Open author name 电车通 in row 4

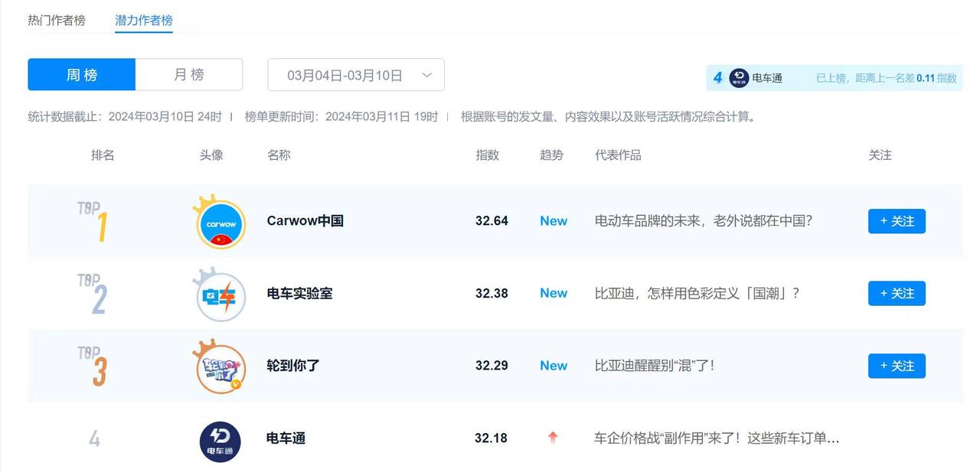(286, 438)
